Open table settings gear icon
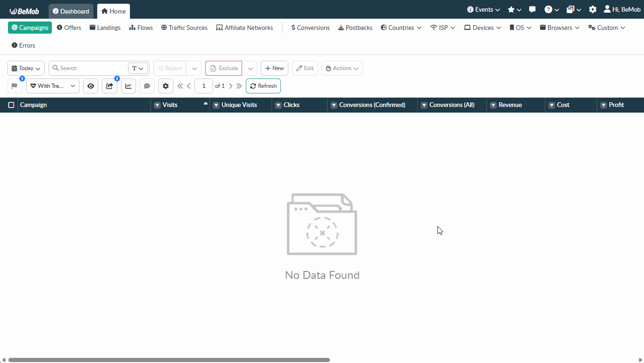 (x=166, y=86)
